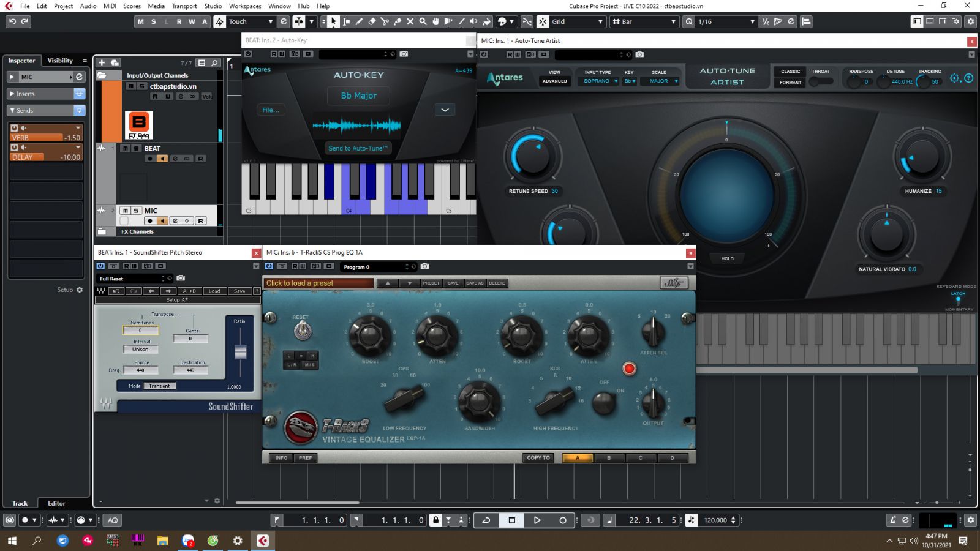Image resolution: width=980 pixels, height=551 pixels.
Task: Select the Draw pencil tool
Action: tap(359, 21)
